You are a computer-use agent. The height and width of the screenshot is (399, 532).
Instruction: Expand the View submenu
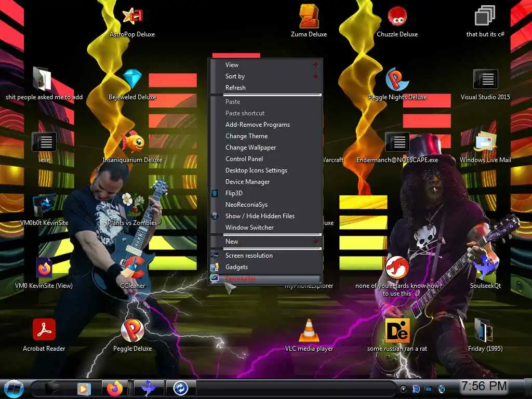266,65
